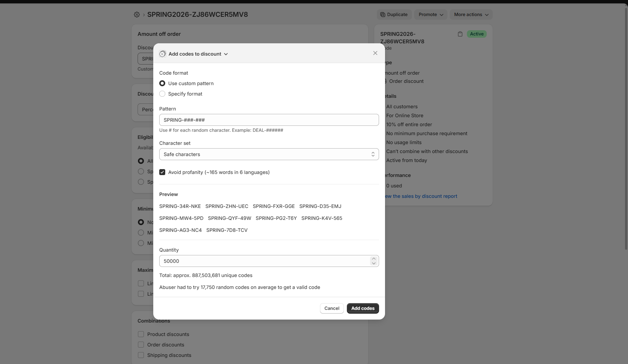Click the "Add codes" button
The width and height of the screenshot is (628, 364).
(x=362, y=308)
